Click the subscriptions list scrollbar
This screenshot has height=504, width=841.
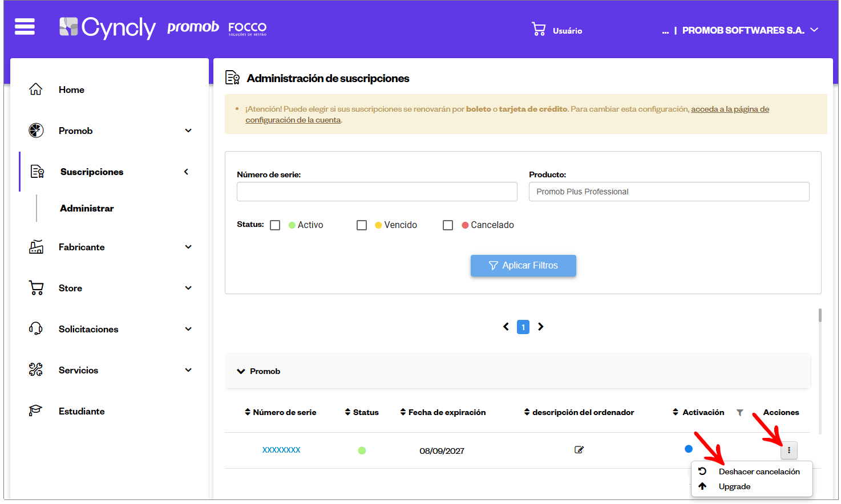coord(820,315)
